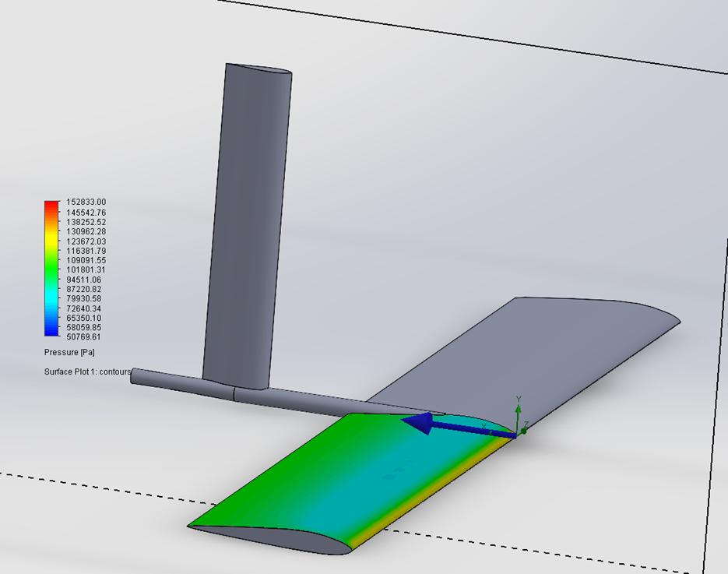Select the legend minimum value 50769.61
The height and width of the screenshot is (574, 728).
tap(86, 337)
